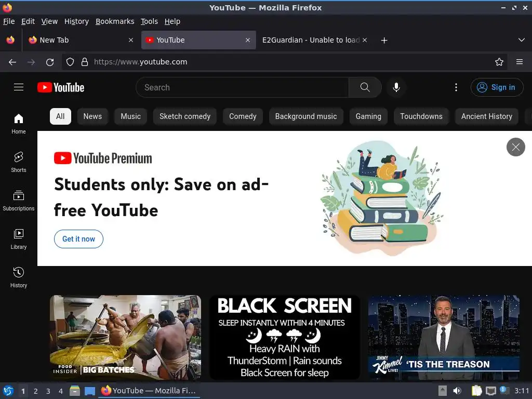
Task: Open the desktop start menu icon
Action: tap(8, 391)
